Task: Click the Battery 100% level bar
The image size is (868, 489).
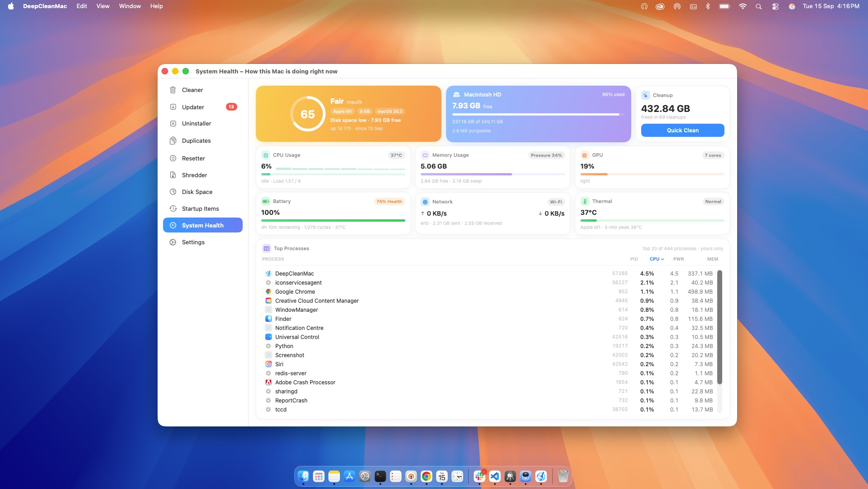Action: [333, 221]
